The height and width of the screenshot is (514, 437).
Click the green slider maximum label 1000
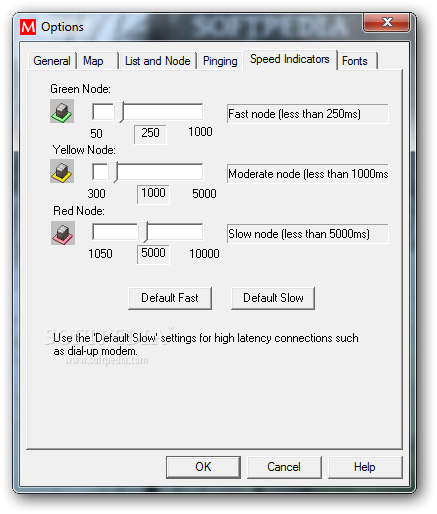point(200,132)
